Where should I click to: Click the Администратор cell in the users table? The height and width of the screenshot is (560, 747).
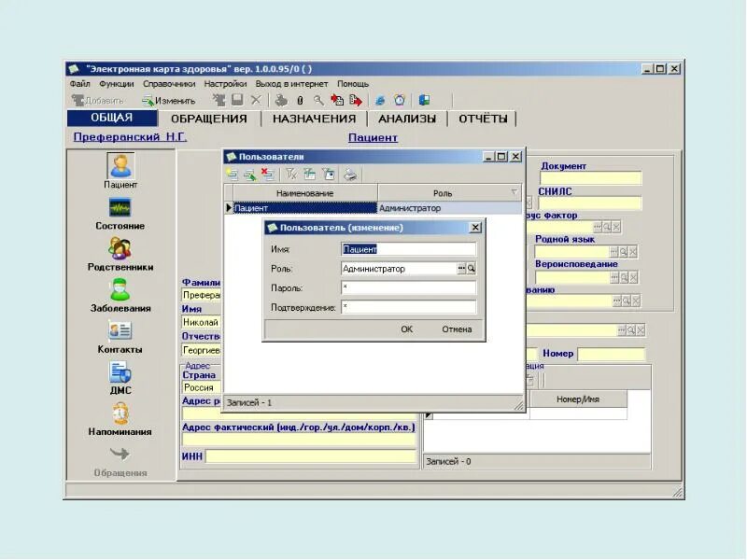coord(449,208)
